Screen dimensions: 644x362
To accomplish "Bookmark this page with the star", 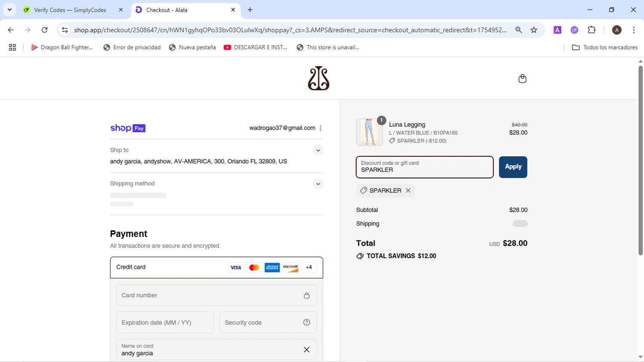I will click(x=534, y=30).
